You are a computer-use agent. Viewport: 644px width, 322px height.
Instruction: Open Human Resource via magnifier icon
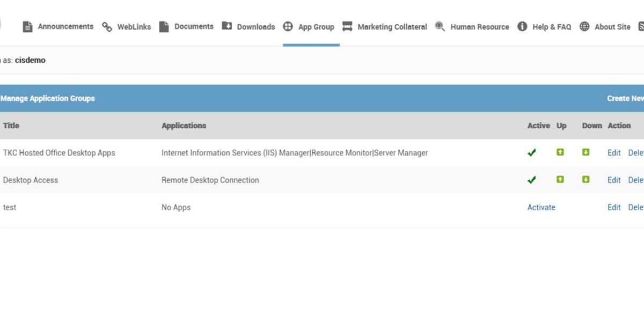click(440, 26)
